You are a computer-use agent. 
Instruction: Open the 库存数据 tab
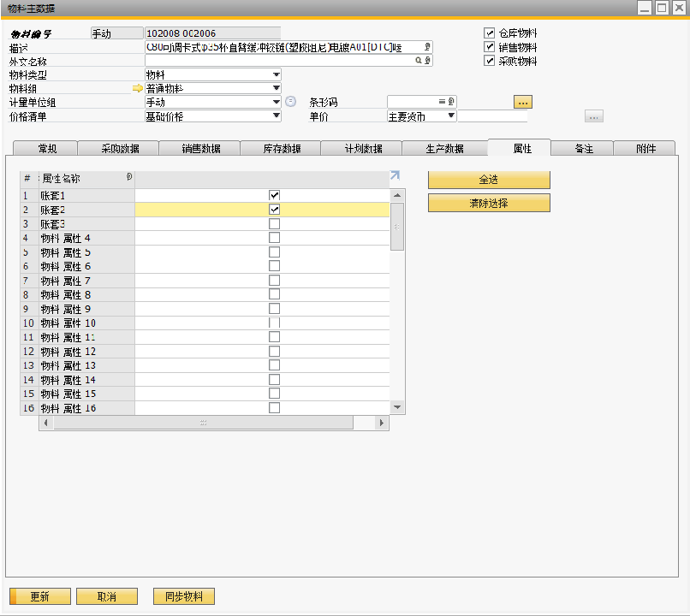coord(281,149)
